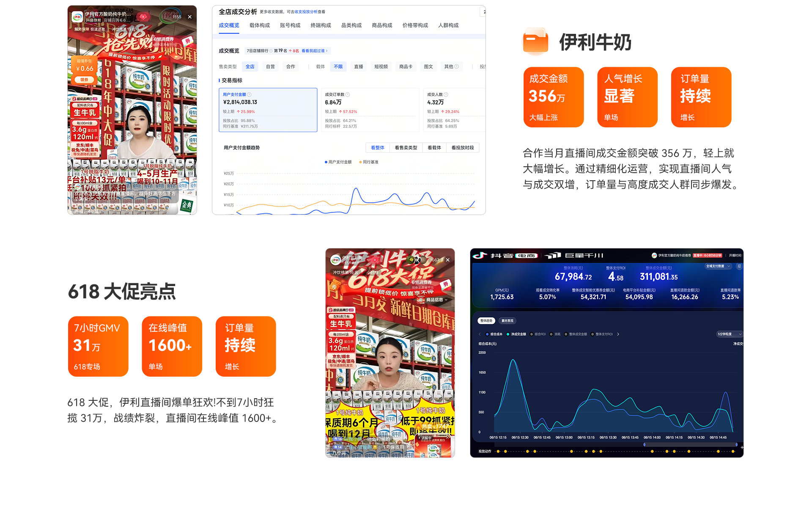Click left handle of time range slider
This screenshot has height=529, width=812.
click(x=644, y=444)
